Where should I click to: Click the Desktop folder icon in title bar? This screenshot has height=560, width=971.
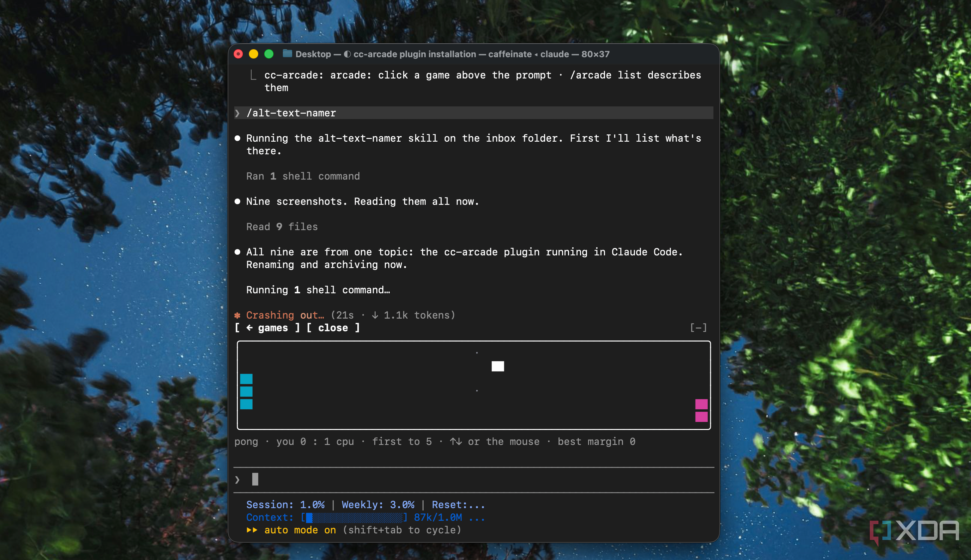pos(287,54)
